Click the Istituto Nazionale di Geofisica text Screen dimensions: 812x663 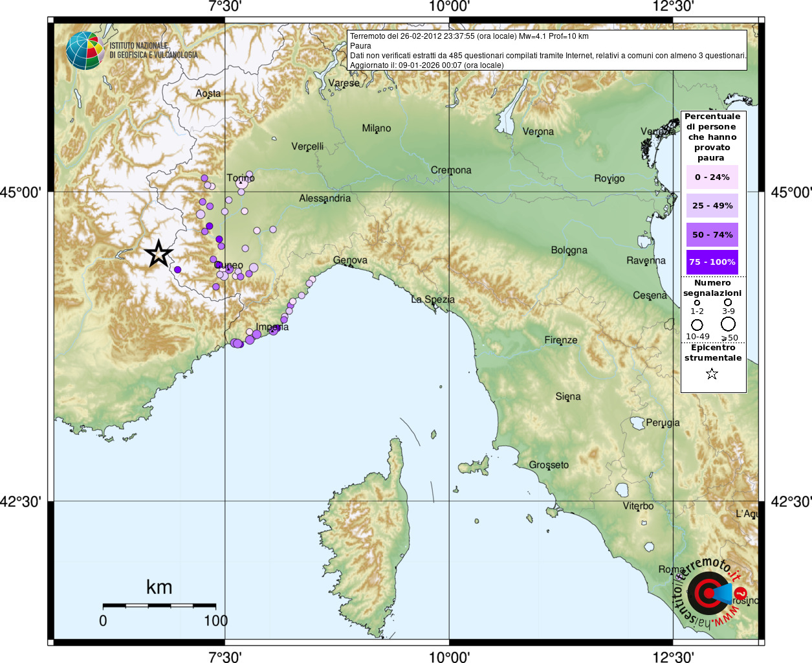153,51
